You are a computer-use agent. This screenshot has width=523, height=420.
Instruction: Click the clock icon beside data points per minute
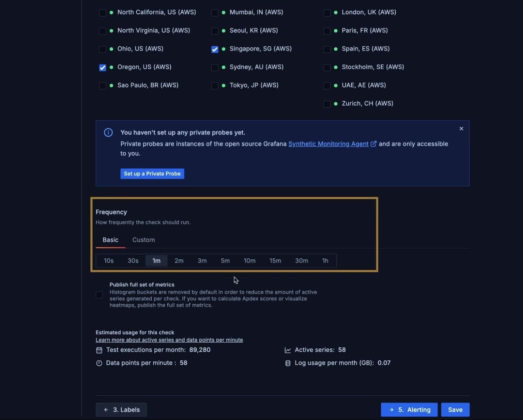tap(99, 363)
